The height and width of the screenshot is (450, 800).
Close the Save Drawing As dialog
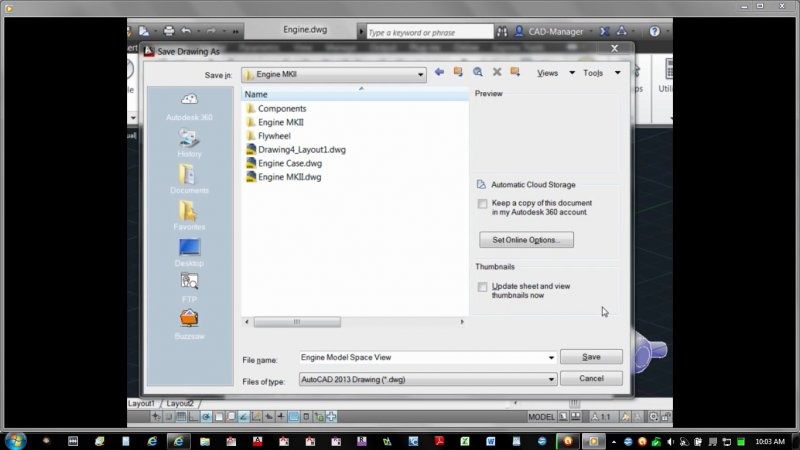(x=614, y=48)
